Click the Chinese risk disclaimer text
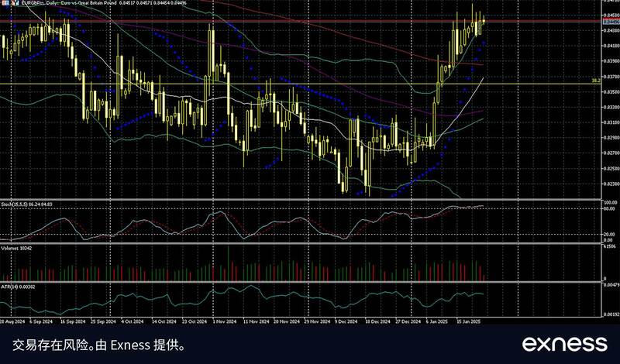 pyautogui.click(x=97, y=343)
